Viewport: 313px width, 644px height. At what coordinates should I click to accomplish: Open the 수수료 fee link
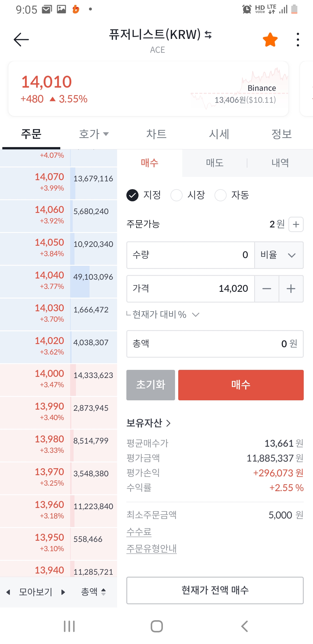pos(139,532)
